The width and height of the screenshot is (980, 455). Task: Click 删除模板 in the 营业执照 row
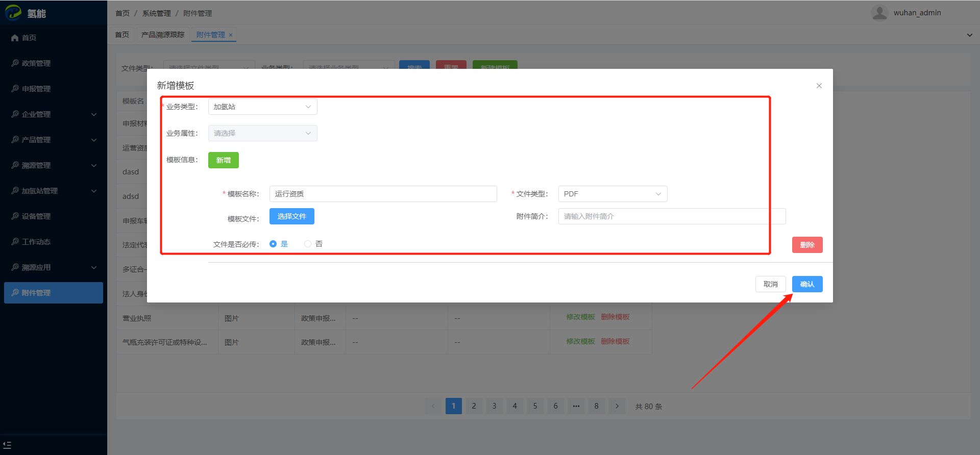pyautogui.click(x=615, y=317)
